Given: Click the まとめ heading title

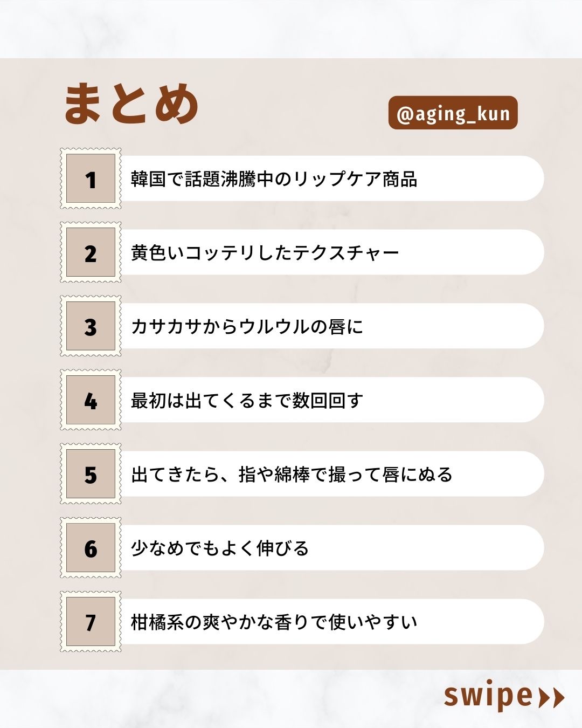Looking at the screenshot, I should [x=131, y=104].
